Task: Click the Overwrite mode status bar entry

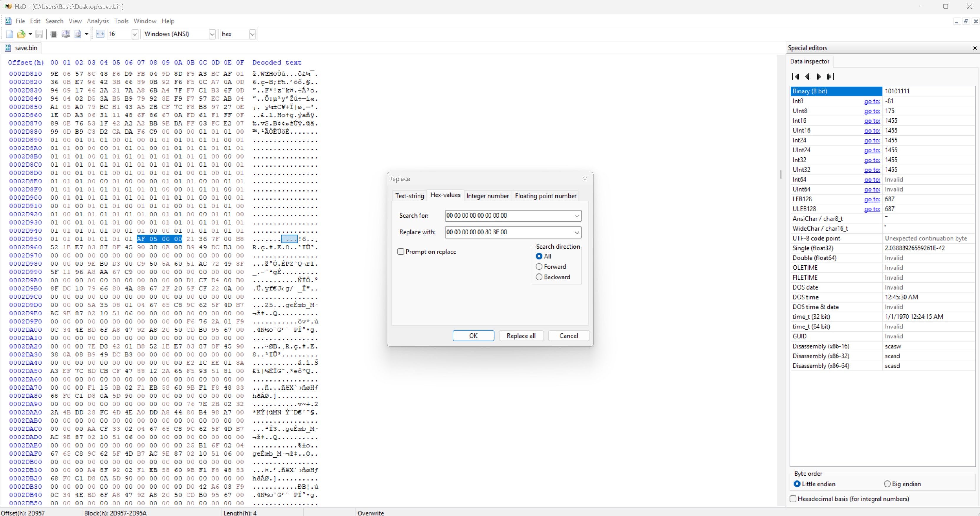Action: coord(371,513)
